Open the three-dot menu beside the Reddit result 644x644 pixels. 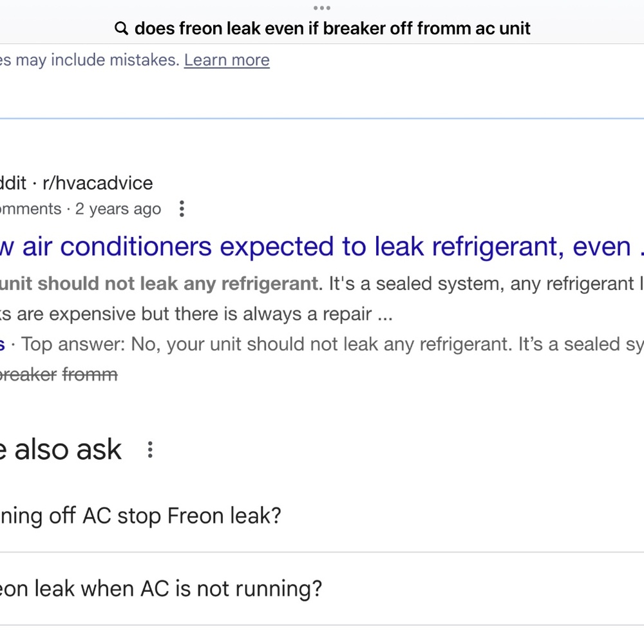[x=182, y=209]
